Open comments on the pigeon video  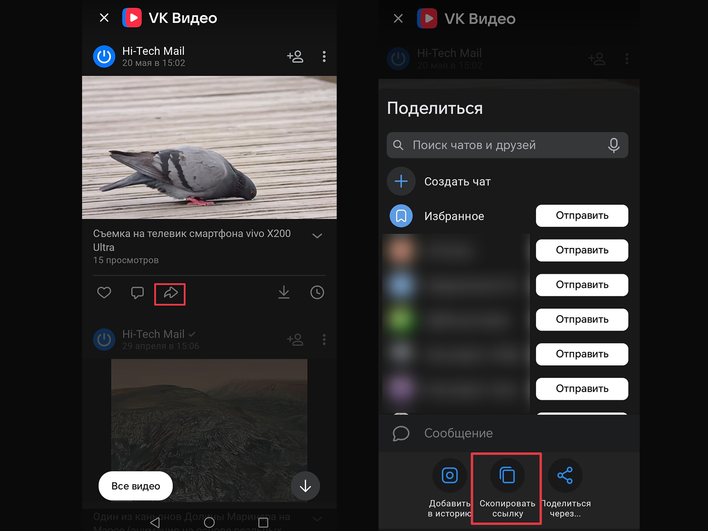click(137, 293)
